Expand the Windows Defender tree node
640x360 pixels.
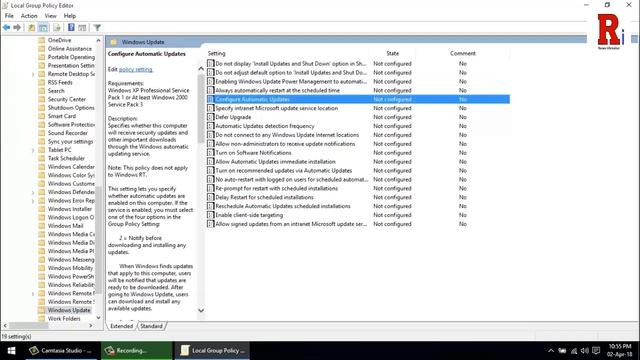pos(33,192)
